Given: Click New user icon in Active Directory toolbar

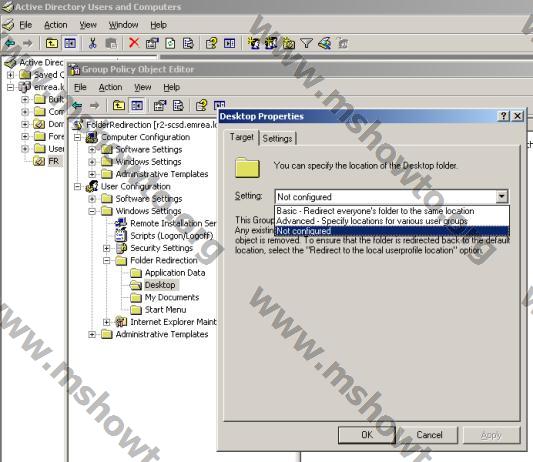Looking at the screenshot, I should click(254, 43).
